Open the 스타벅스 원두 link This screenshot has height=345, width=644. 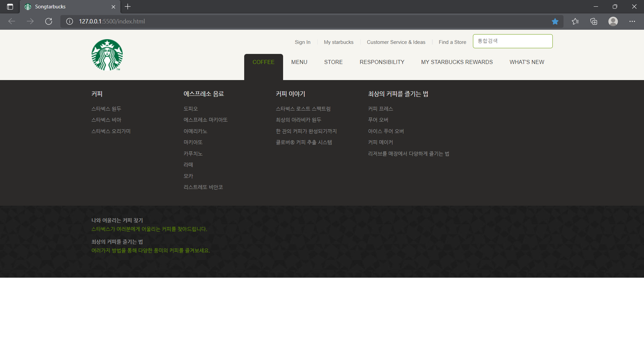(106, 109)
